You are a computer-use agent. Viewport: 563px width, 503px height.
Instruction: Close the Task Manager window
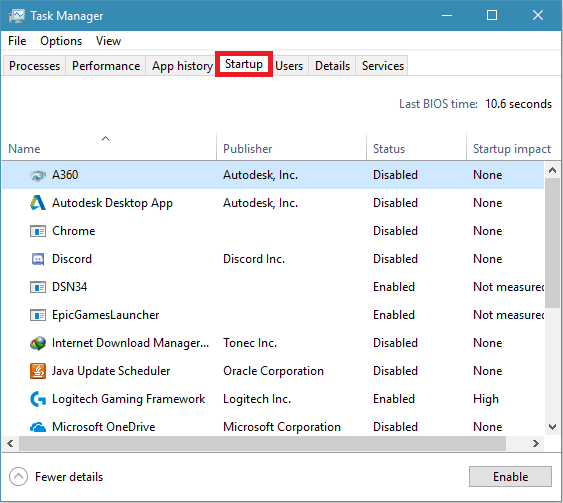(538, 15)
